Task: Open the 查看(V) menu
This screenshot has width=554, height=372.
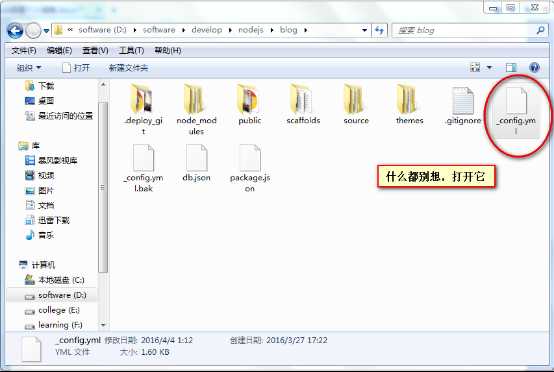Action: click(95, 51)
